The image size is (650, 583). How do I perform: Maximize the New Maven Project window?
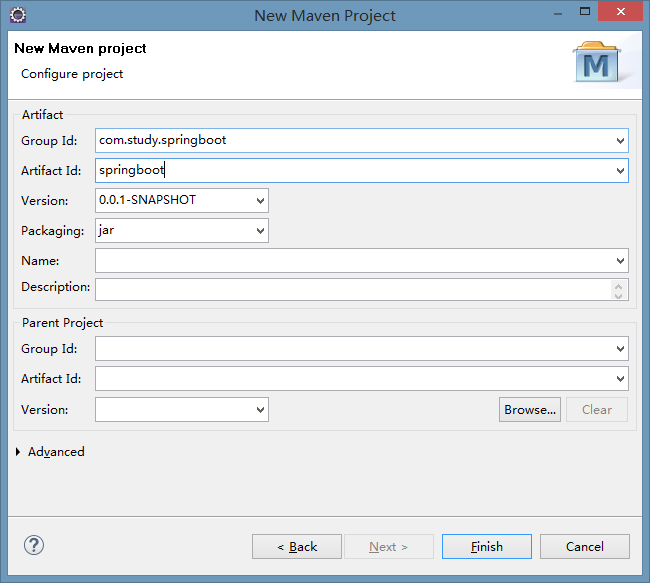[585, 12]
